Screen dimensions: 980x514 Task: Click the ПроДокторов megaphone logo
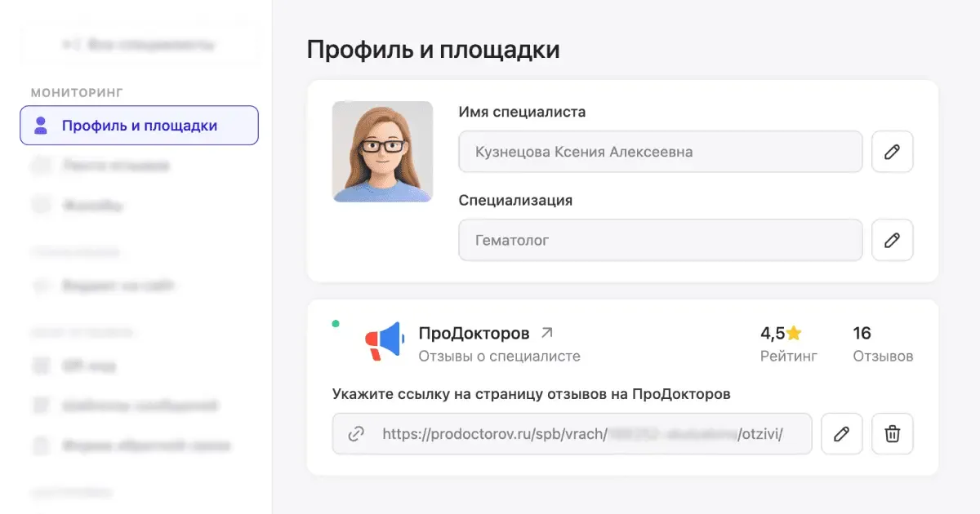coord(385,341)
